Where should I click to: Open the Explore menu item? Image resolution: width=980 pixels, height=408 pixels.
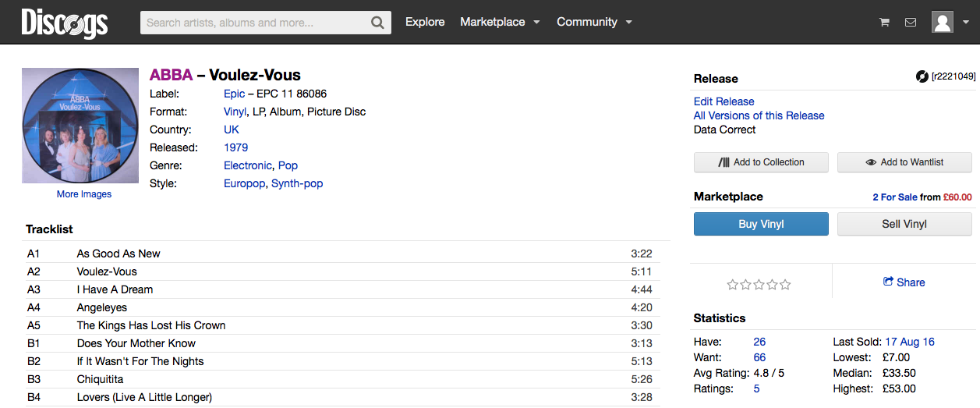(425, 22)
